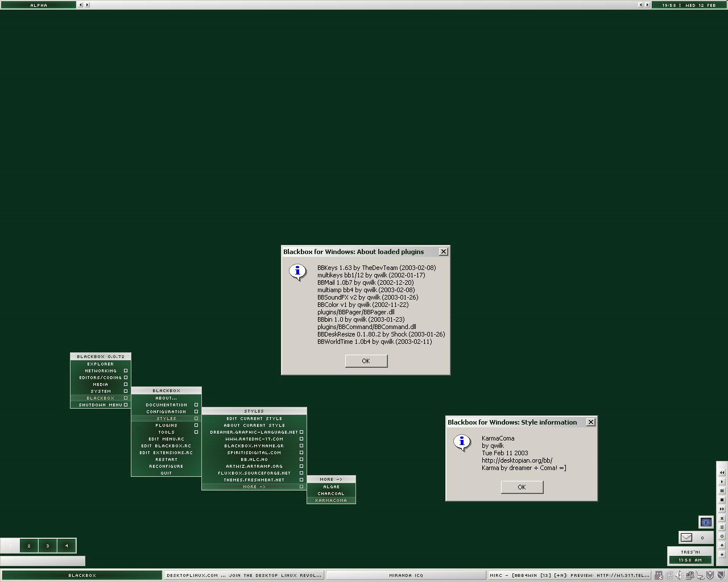Click the multiamp previous track button
This screenshot has height=582, width=728.
click(x=722, y=473)
